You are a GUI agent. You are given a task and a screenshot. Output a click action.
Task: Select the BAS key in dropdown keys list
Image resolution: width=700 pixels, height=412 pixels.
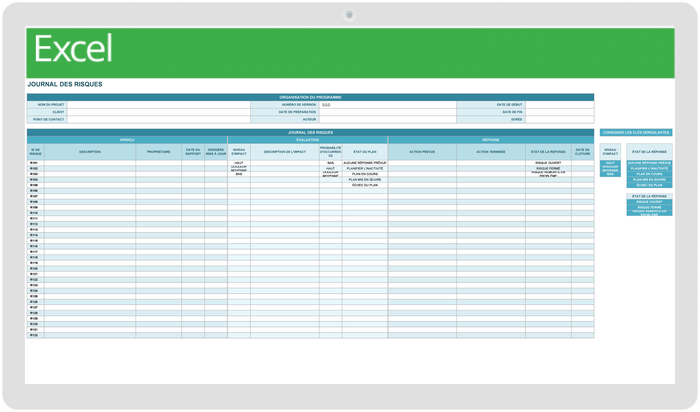click(610, 174)
